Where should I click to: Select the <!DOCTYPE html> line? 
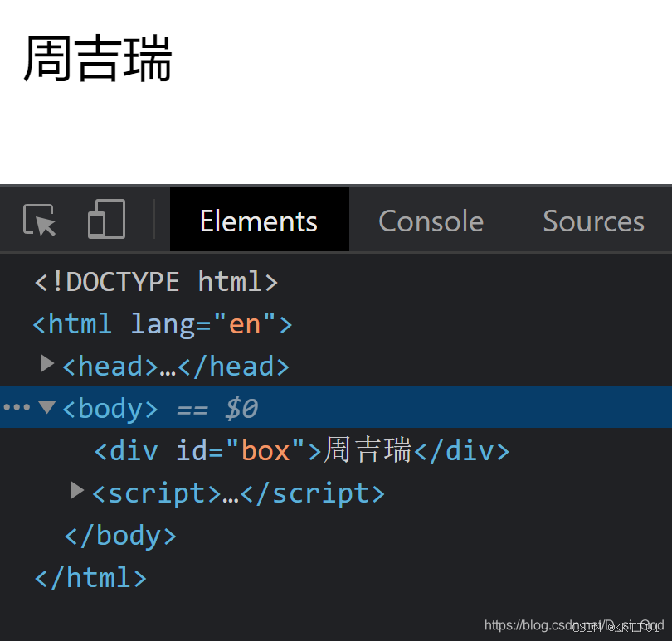click(x=156, y=281)
